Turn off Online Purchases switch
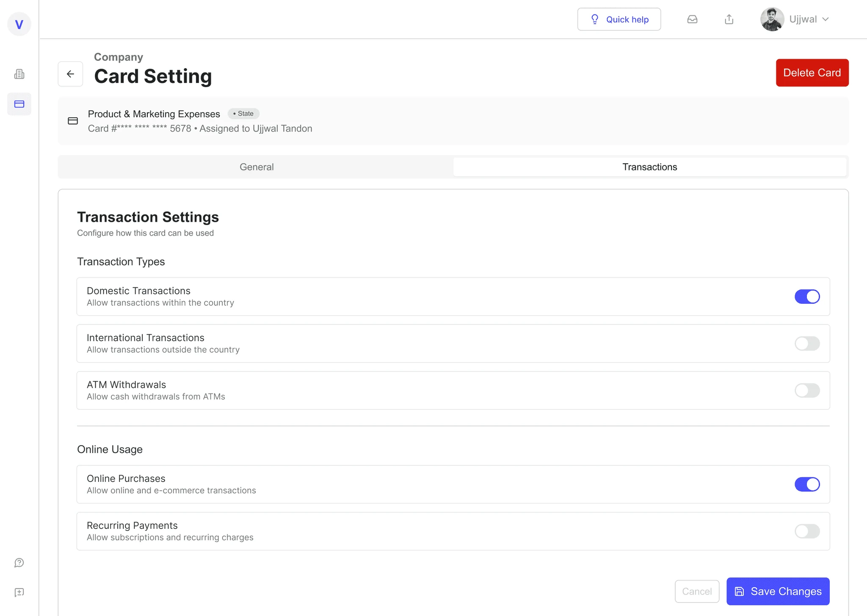Viewport: 867px width, 616px height. tap(807, 484)
